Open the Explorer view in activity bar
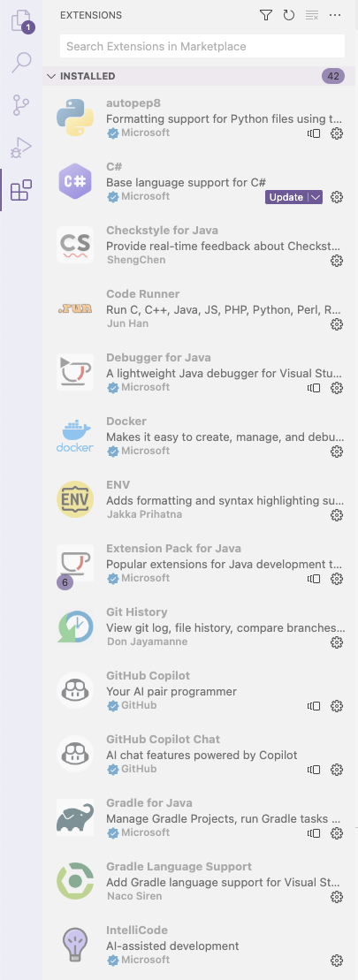Image resolution: width=358 pixels, height=980 pixels. (21, 20)
